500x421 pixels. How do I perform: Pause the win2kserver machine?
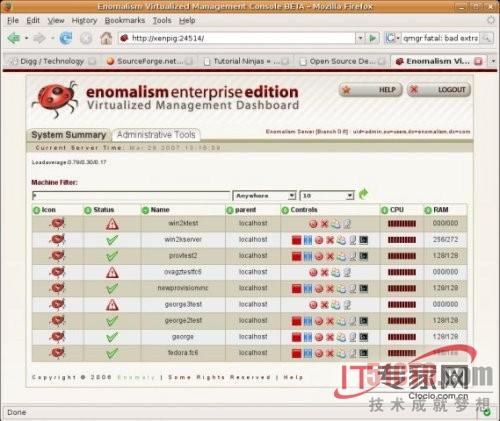tap(308, 240)
